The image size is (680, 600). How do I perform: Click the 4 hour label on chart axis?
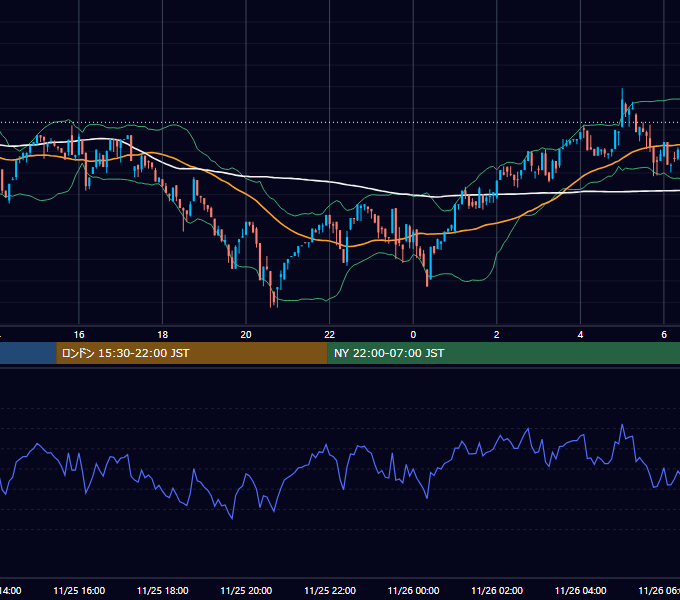pyautogui.click(x=580, y=335)
